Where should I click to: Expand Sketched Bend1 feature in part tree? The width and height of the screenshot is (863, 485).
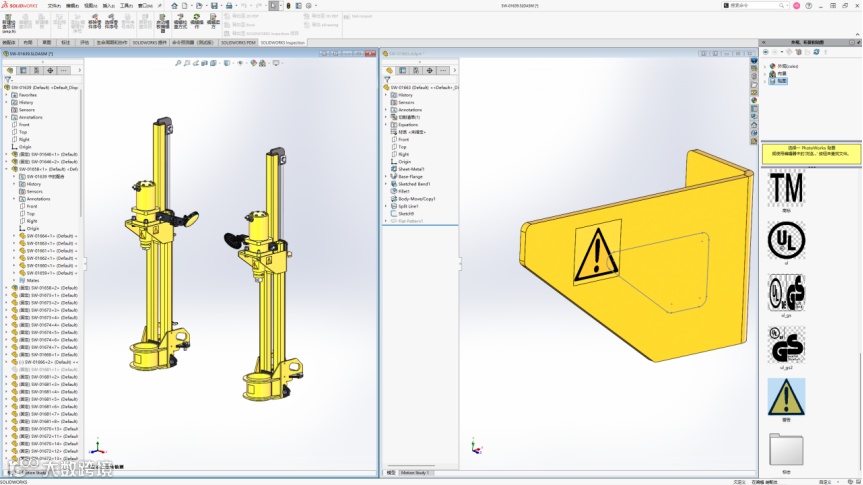click(x=386, y=184)
